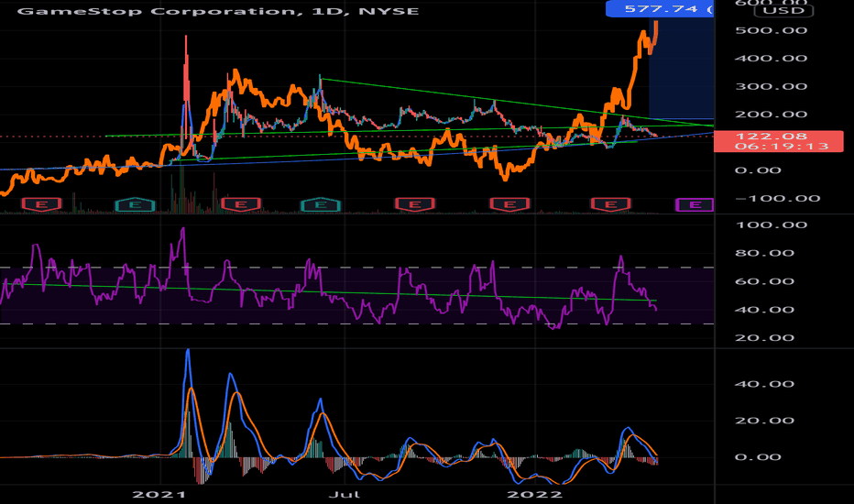
Task: Click the 2022 label on time axis
Action: tap(534, 494)
